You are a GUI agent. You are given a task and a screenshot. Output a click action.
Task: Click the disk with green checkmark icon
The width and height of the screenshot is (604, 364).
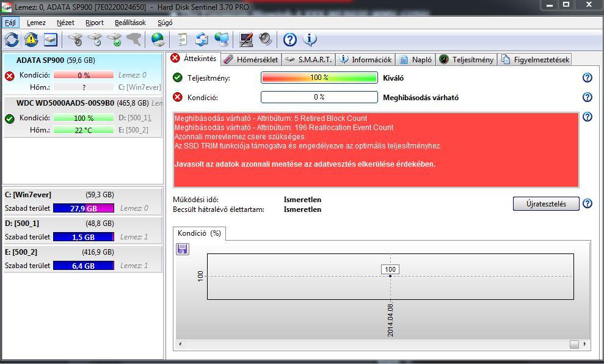coord(114,39)
